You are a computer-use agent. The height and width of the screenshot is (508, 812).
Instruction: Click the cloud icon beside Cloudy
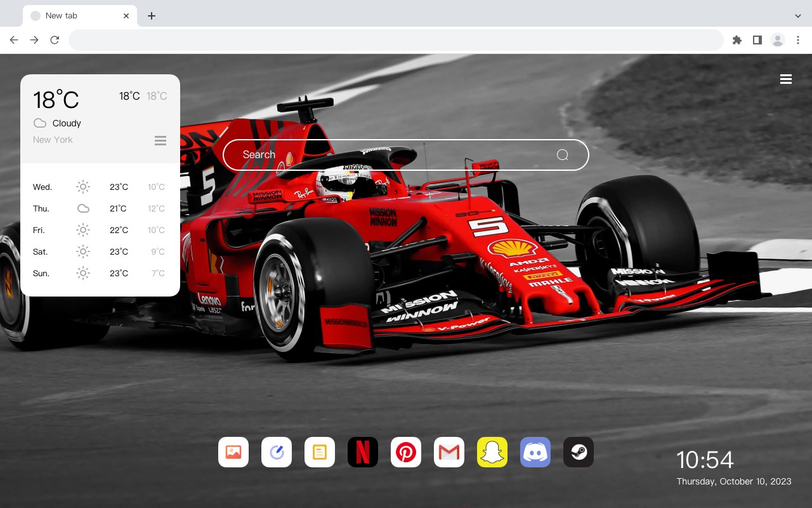click(x=40, y=123)
